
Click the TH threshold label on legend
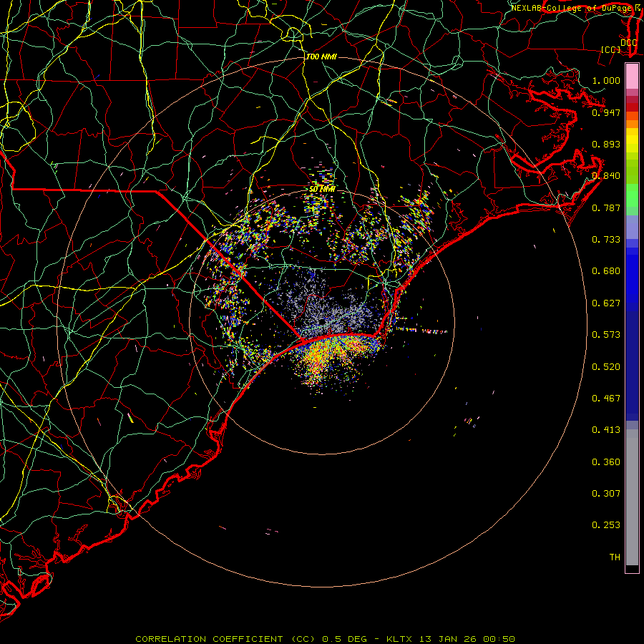click(615, 557)
